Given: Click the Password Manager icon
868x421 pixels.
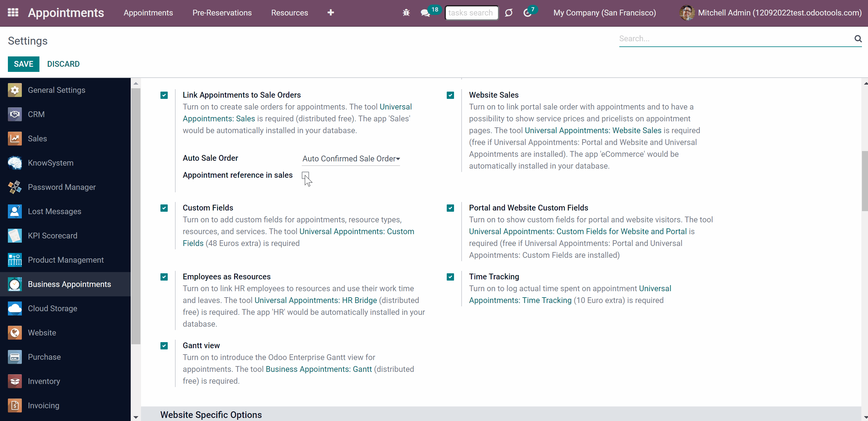Looking at the screenshot, I should pos(15,187).
